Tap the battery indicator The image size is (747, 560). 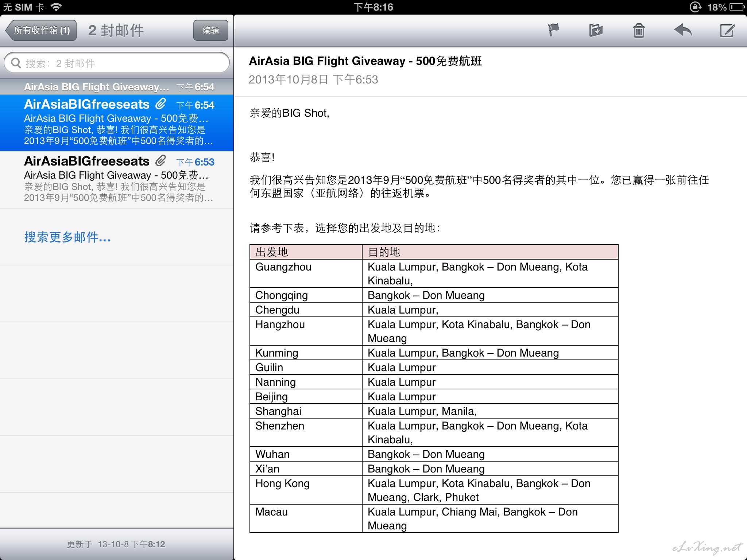pos(736,7)
